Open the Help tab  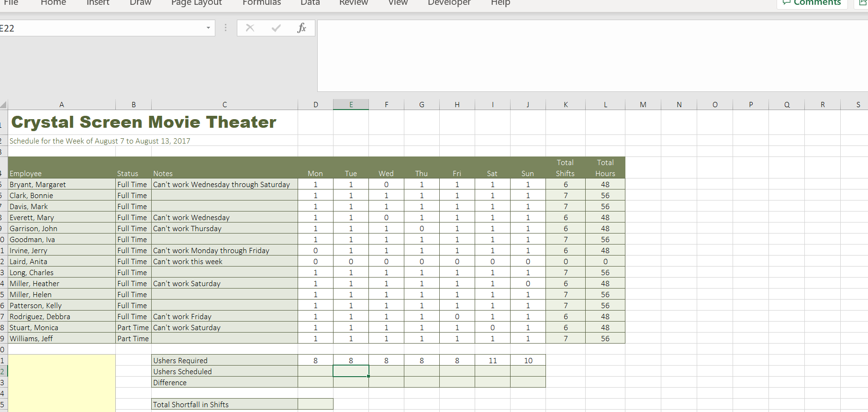(501, 3)
